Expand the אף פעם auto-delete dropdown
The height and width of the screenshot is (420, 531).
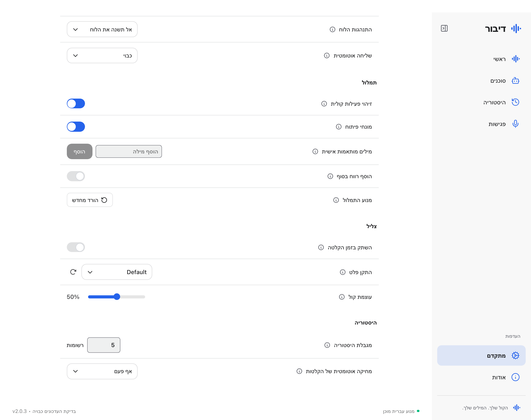tap(102, 371)
